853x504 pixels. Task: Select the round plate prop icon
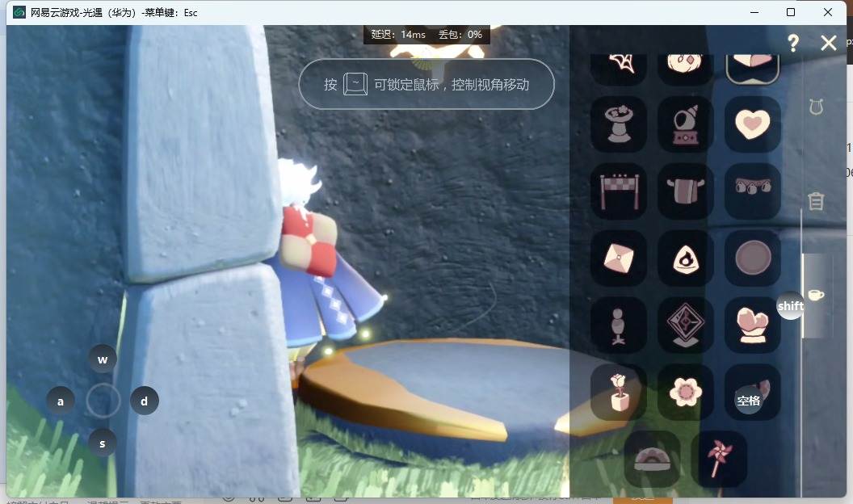752,258
